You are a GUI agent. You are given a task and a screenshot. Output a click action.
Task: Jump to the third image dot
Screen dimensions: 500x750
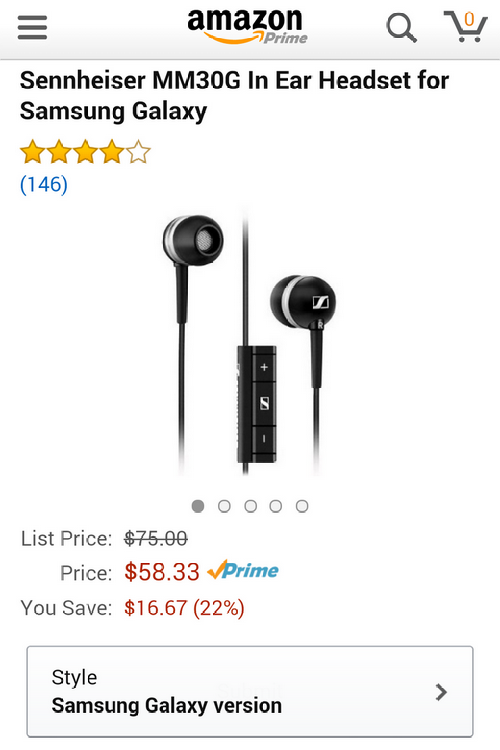tap(250, 506)
